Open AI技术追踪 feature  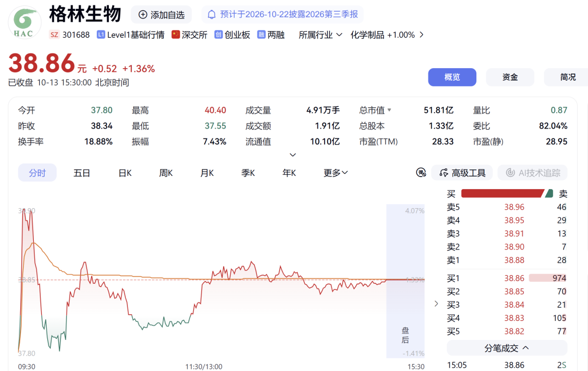532,173
